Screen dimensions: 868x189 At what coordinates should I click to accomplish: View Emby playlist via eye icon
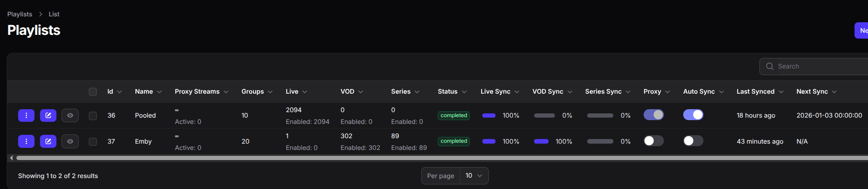70,142
